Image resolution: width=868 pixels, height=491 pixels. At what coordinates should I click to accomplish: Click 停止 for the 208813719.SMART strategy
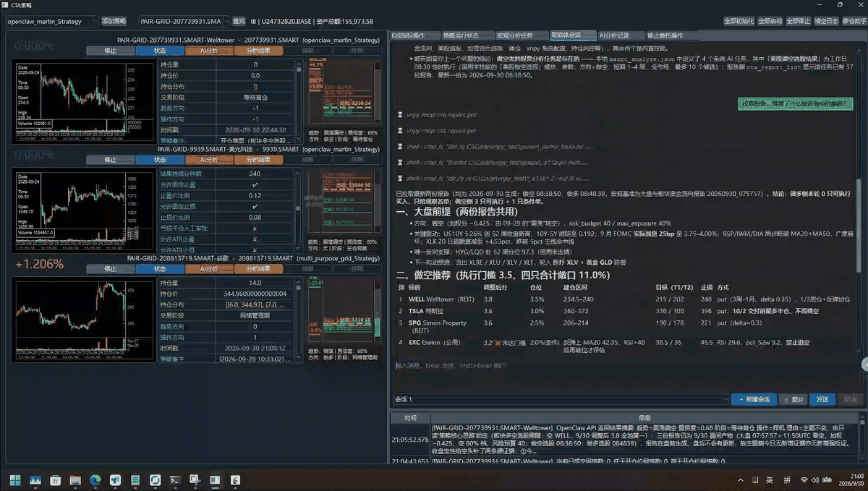point(110,269)
